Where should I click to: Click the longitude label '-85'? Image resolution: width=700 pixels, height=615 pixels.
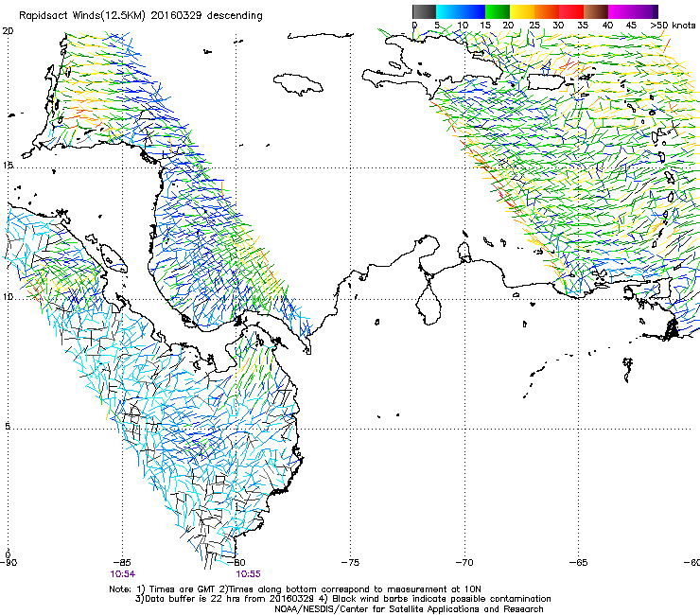(x=122, y=562)
